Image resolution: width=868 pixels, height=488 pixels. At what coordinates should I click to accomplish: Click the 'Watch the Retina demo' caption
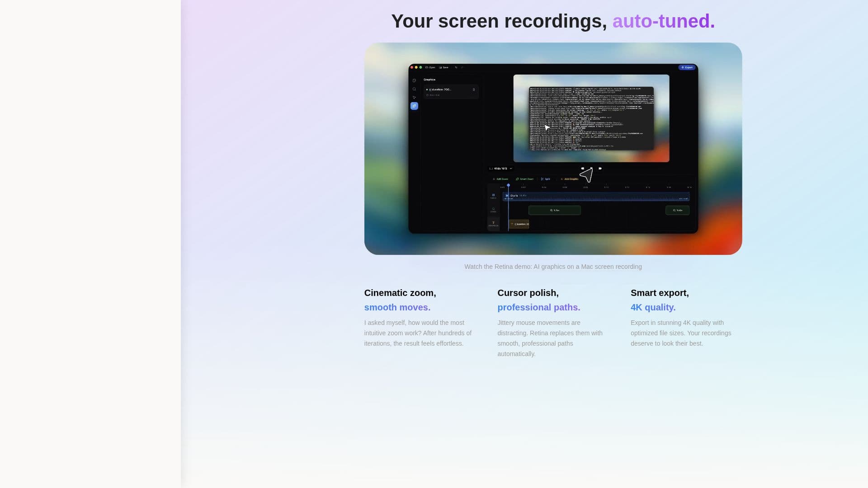point(553,267)
